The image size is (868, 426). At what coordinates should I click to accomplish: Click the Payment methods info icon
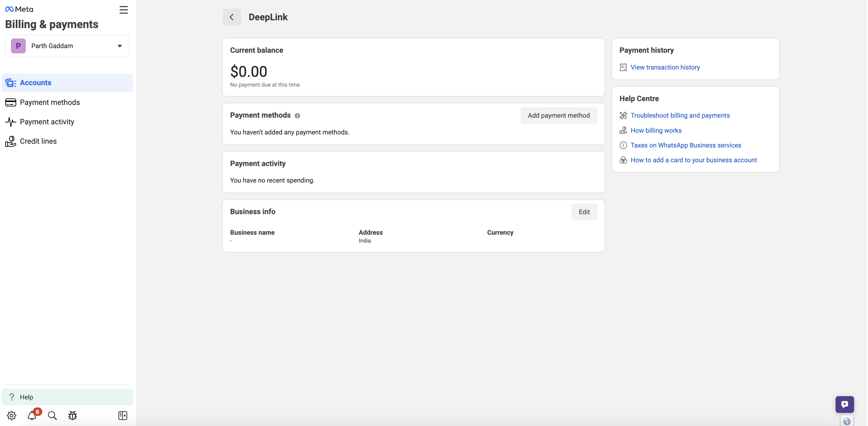click(297, 116)
